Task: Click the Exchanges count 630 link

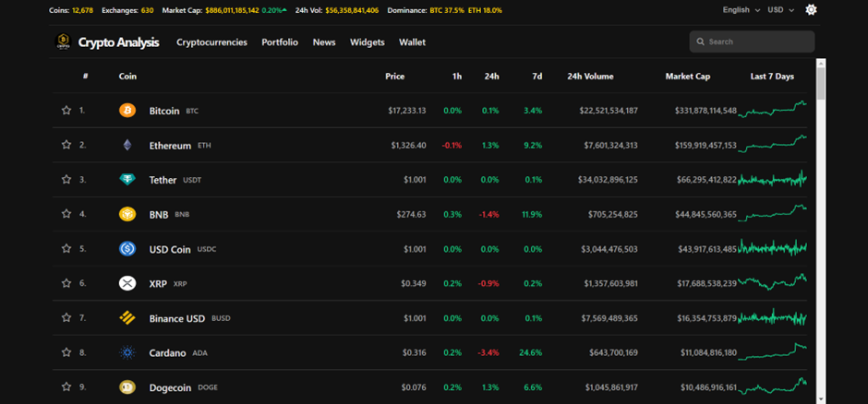Action: tap(147, 10)
